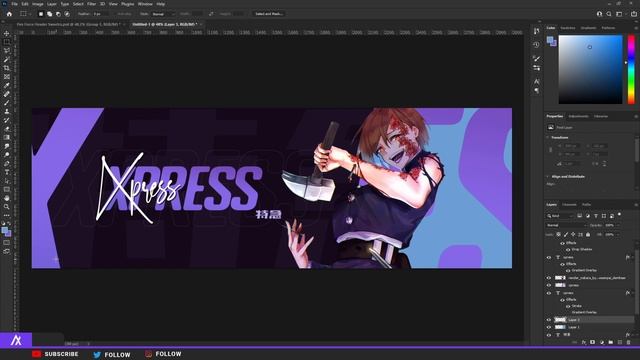Switch to the Swatches tab
Image resolution: width=640 pixels, height=360 pixels.
click(568, 28)
